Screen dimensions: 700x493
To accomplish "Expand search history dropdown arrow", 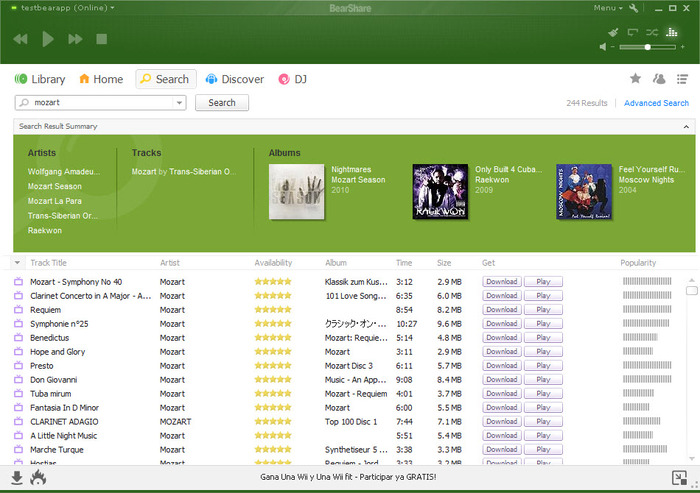I will pos(179,103).
